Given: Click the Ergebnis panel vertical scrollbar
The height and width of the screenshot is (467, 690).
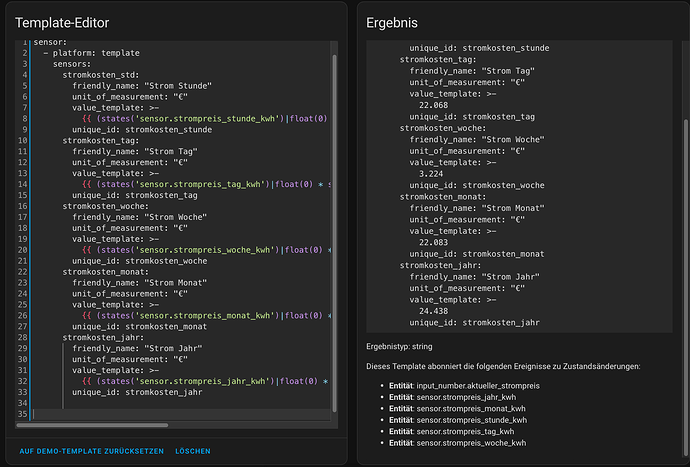Looking at the screenshot, I should coord(686,286).
